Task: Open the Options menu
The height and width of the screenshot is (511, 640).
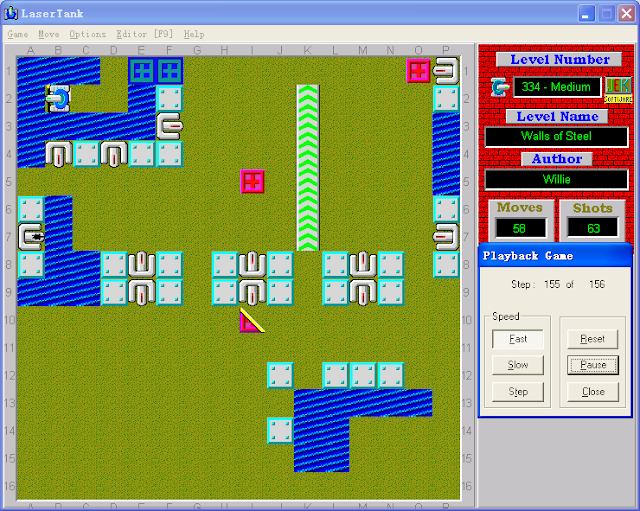Action: pos(87,34)
